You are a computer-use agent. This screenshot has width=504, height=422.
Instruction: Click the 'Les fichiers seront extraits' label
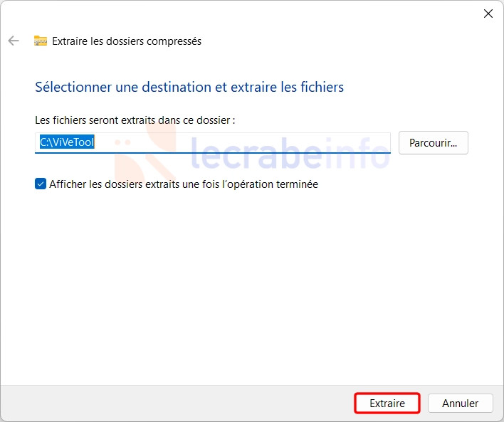click(x=135, y=120)
